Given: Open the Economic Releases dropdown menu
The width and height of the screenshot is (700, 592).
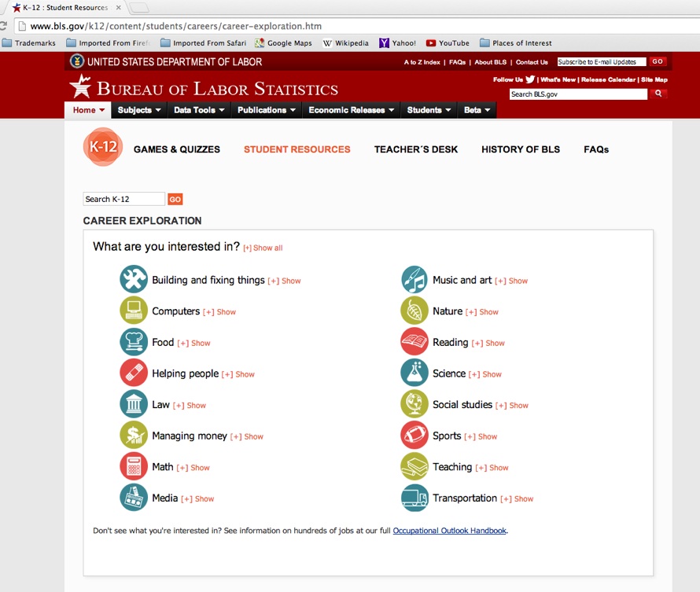Looking at the screenshot, I should (x=352, y=110).
